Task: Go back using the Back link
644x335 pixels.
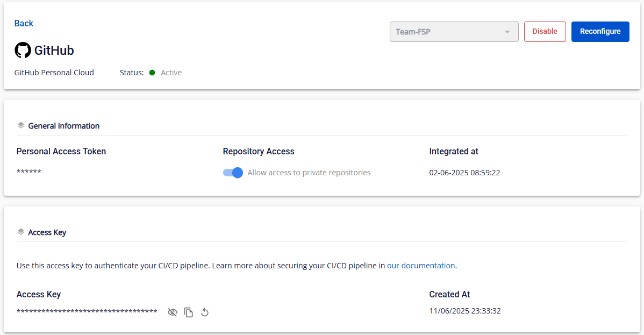Action: coord(24,23)
